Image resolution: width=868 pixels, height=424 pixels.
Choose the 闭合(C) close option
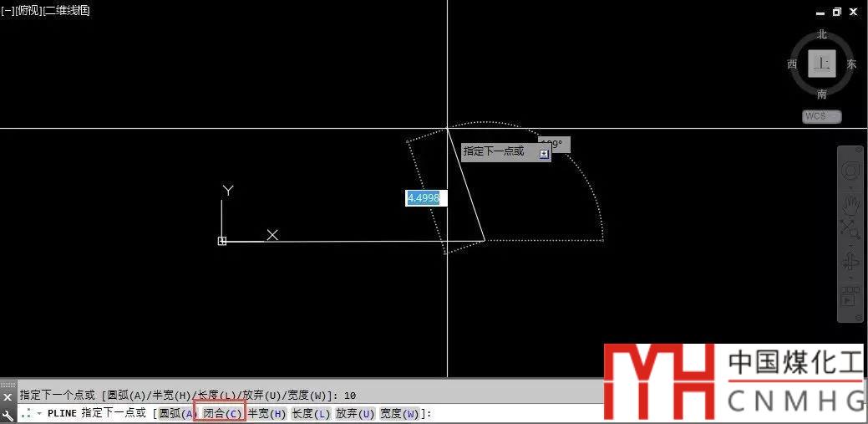click(221, 413)
